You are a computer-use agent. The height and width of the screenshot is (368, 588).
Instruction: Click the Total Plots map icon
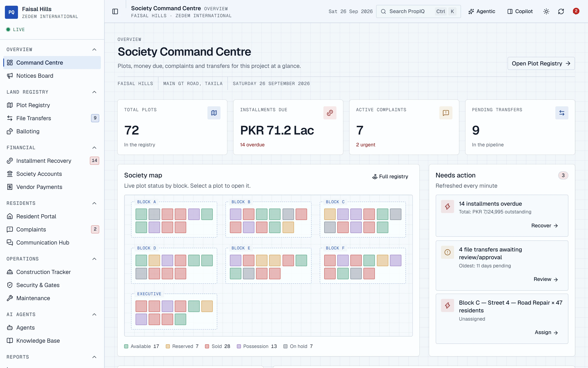click(214, 113)
